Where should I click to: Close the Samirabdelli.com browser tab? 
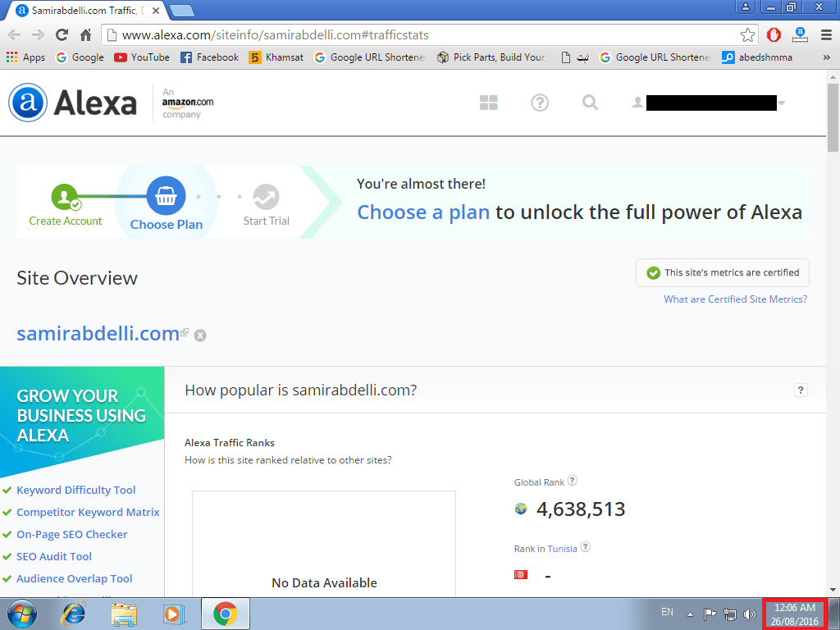(x=155, y=11)
